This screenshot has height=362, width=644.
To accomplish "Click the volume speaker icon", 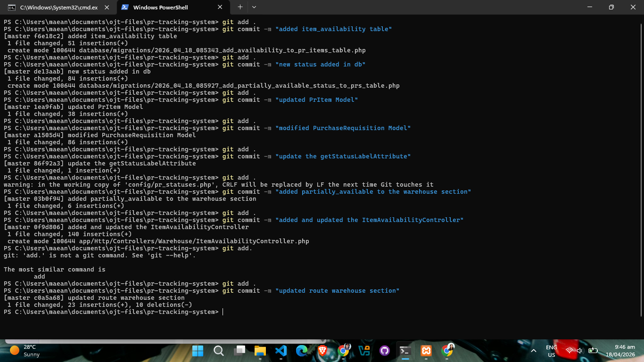I will pos(580,351).
